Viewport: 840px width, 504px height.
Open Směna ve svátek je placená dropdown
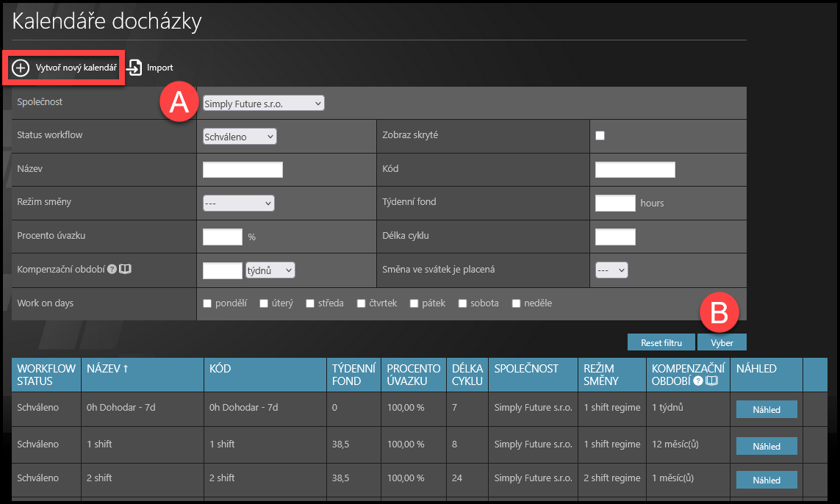[611, 270]
